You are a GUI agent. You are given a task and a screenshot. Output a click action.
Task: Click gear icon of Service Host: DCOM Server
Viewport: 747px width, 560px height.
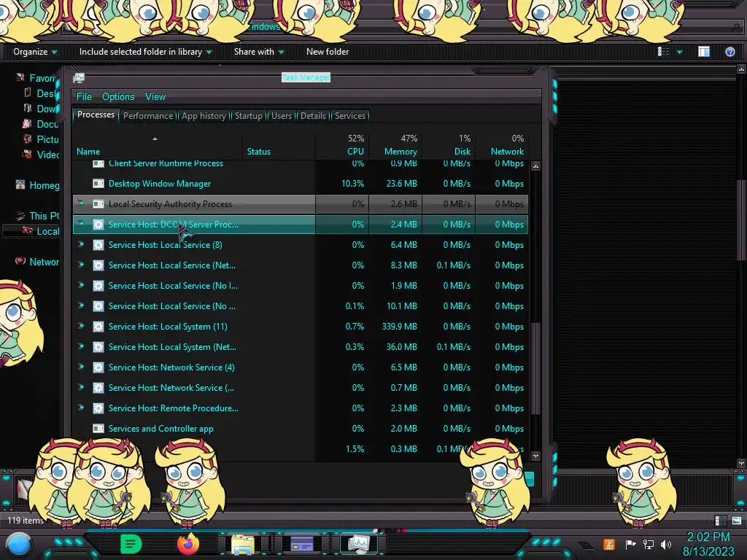tap(98, 225)
